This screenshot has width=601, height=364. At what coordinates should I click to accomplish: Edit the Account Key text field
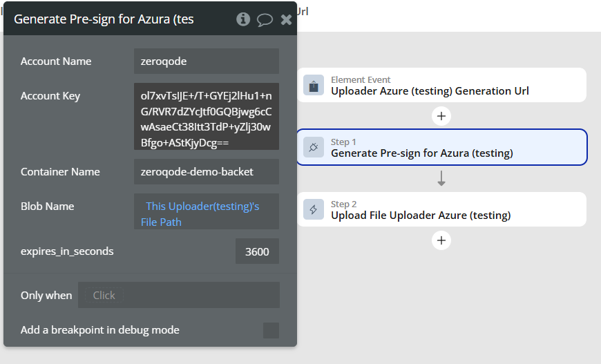(x=206, y=117)
